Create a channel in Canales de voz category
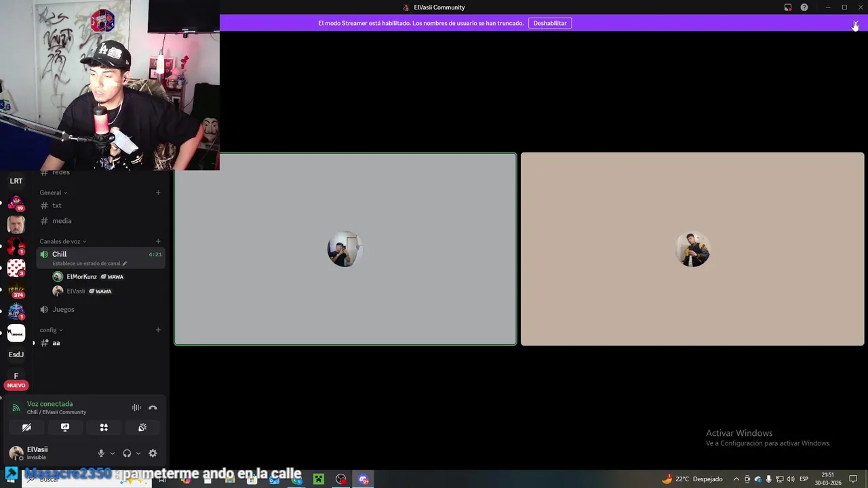The width and height of the screenshot is (868, 488). coord(158,241)
